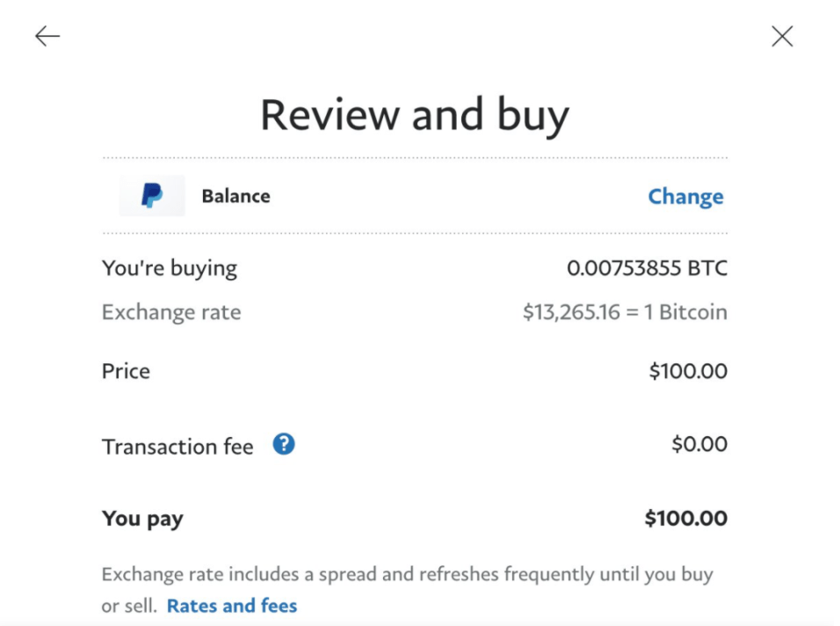Change the Balance payment method
The image size is (840, 626).
click(685, 197)
